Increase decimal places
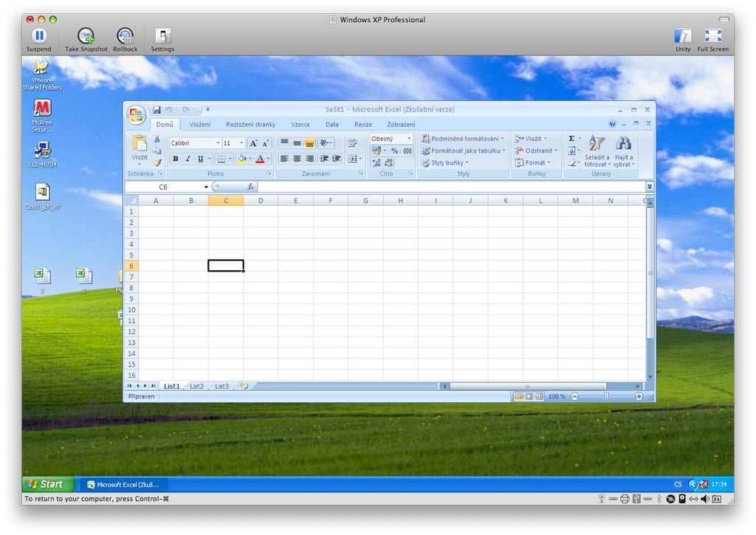Screen dimensions: 756x535 377,163
